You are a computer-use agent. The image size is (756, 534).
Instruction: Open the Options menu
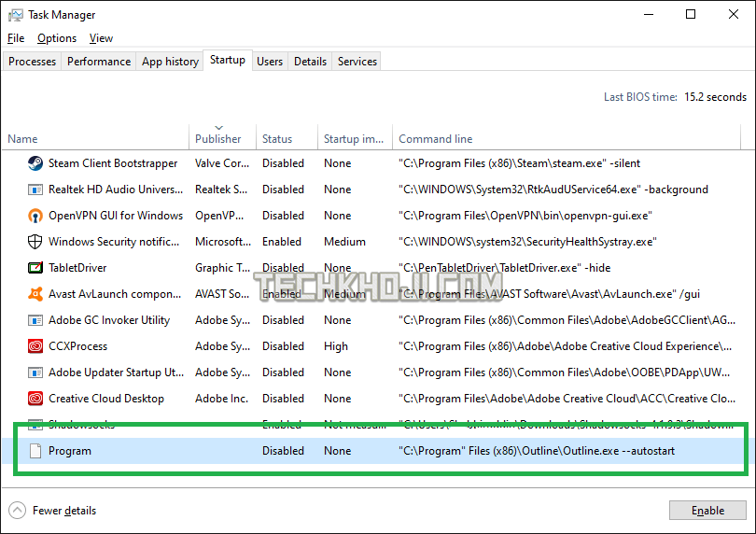tap(57, 38)
